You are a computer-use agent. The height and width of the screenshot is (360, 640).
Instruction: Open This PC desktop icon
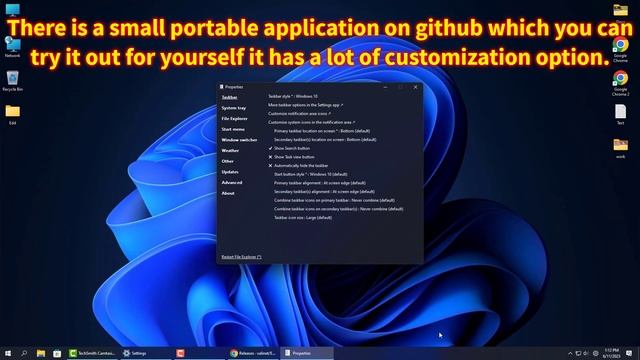[x=13, y=10]
